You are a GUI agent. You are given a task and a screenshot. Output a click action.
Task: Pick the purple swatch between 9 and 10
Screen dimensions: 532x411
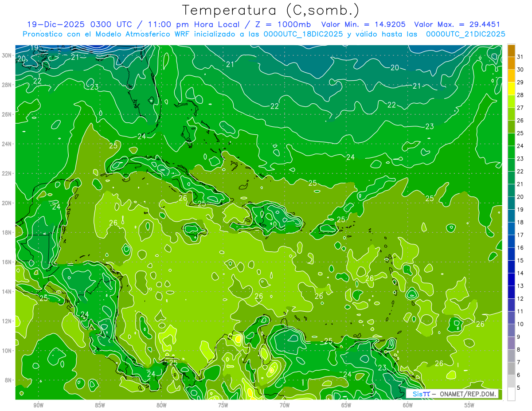[511, 331]
